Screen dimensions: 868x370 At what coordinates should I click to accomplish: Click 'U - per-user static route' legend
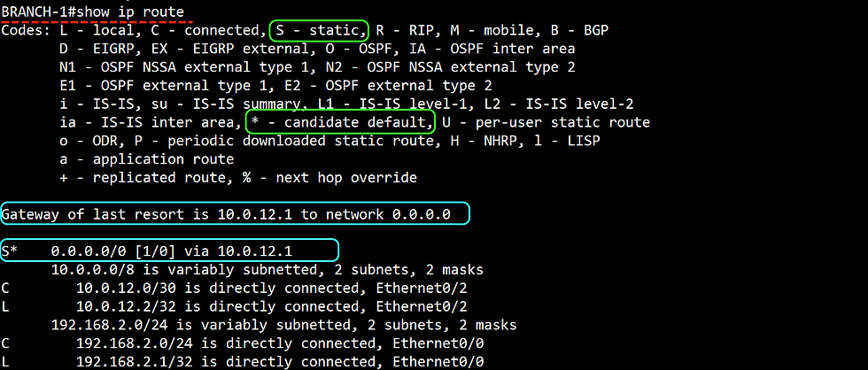546,121
